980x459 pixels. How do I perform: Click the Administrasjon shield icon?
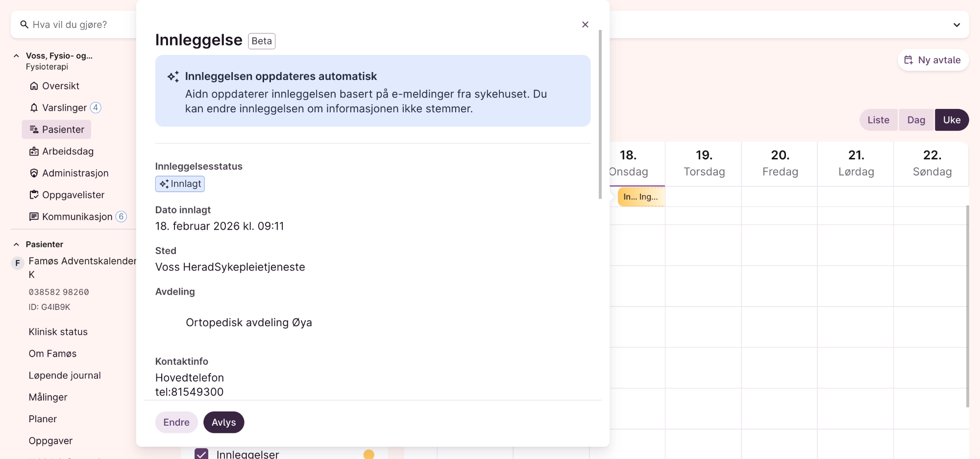click(34, 173)
